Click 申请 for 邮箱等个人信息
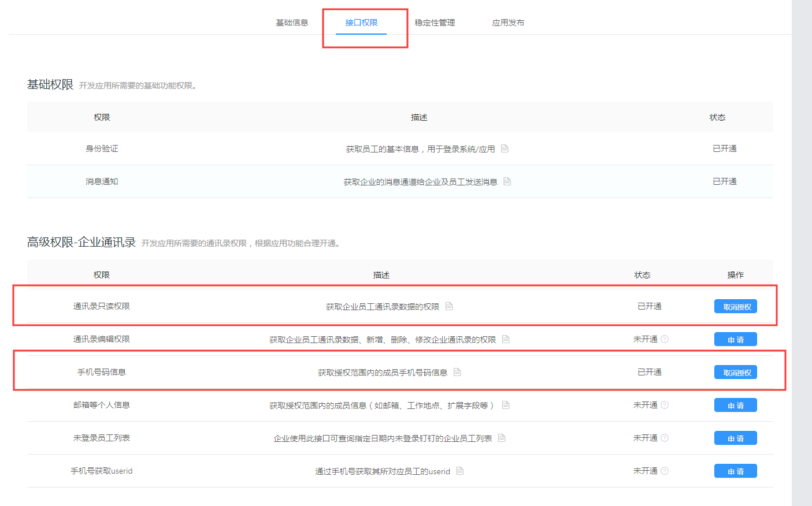Viewport: 812px width, 506px height. tap(736, 405)
